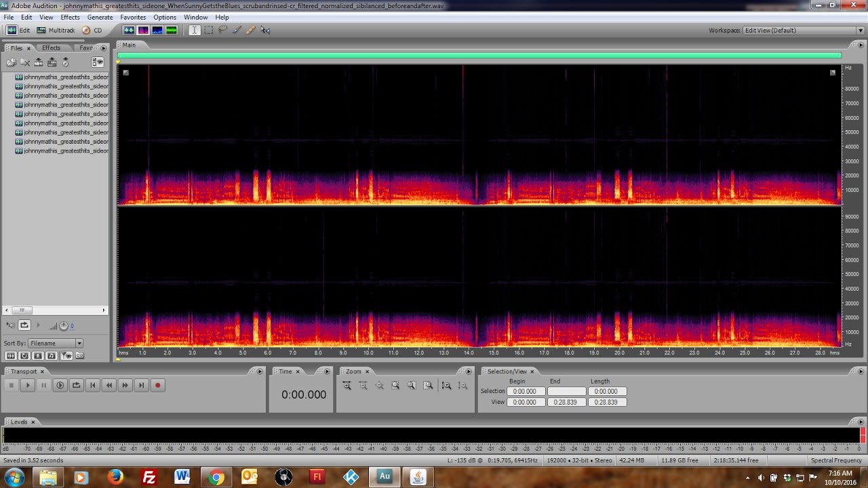Switch to CD view
The height and width of the screenshot is (488, 868).
[x=92, y=30]
